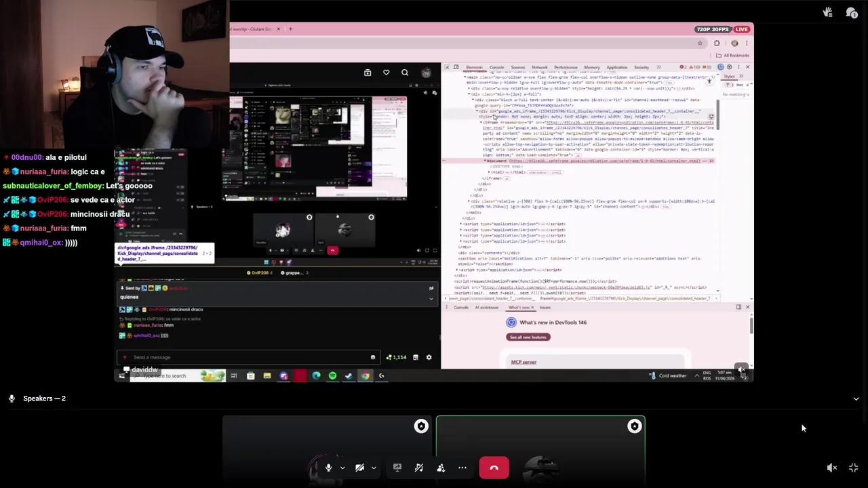
Task: Click the Send a message chat field
Action: tap(247, 357)
